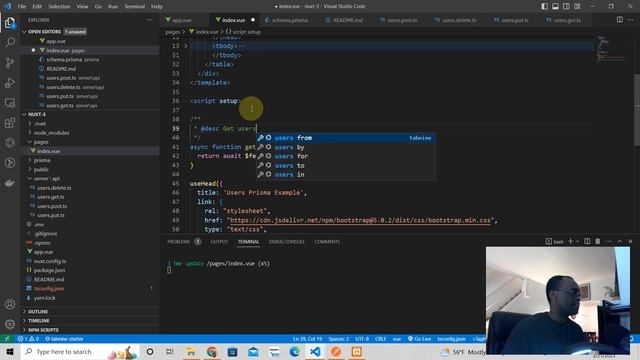Open the bootstrap CDN link in code
Screen dimensions: 640x360
tap(360, 220)
